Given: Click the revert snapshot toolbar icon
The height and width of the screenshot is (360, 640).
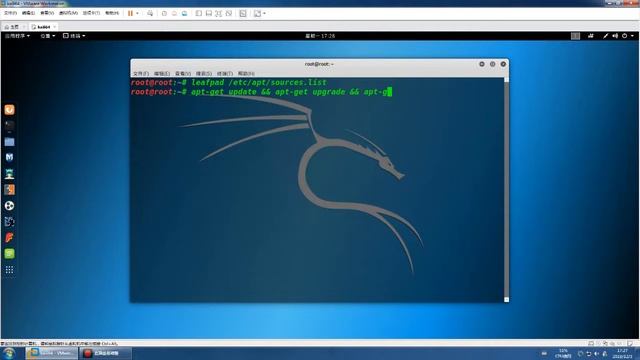Looking at the screenshot, I should coord(174,13).
